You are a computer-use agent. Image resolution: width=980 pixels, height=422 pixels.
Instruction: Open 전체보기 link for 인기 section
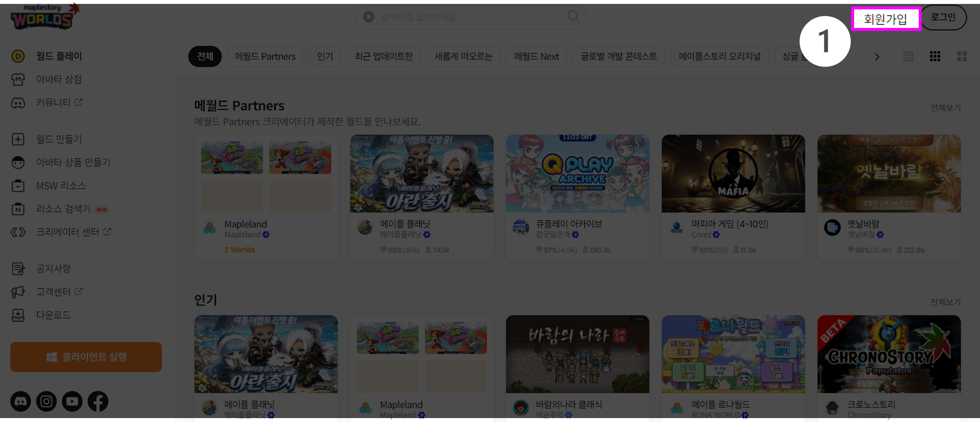pyautogui.click(x=945, y=302)
